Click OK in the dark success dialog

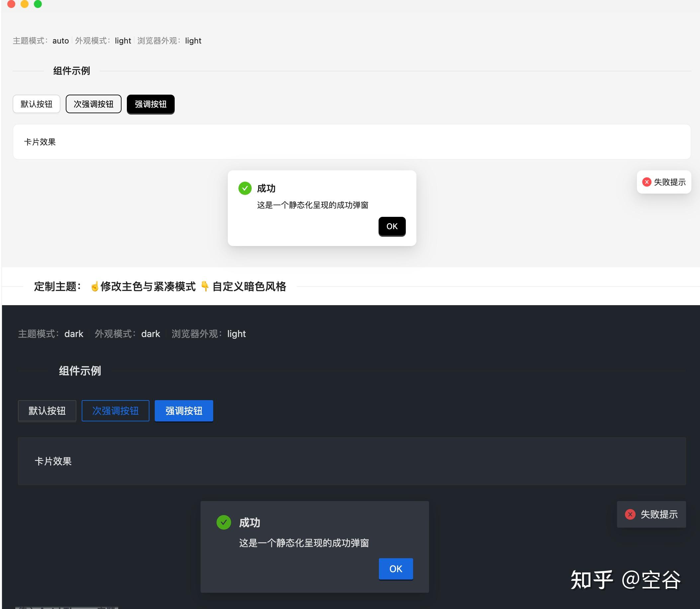pyautogui.click(x=395, y=568)
